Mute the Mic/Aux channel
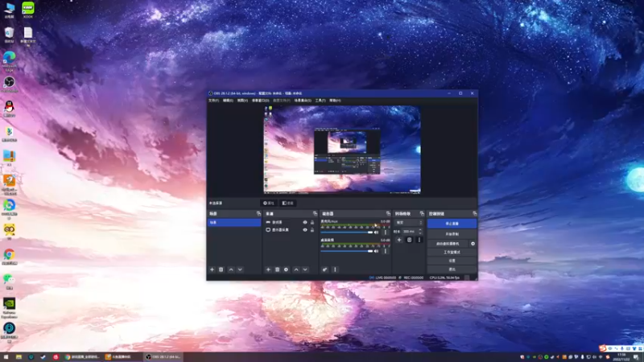644x362 pixels. [x=377, y=232]
